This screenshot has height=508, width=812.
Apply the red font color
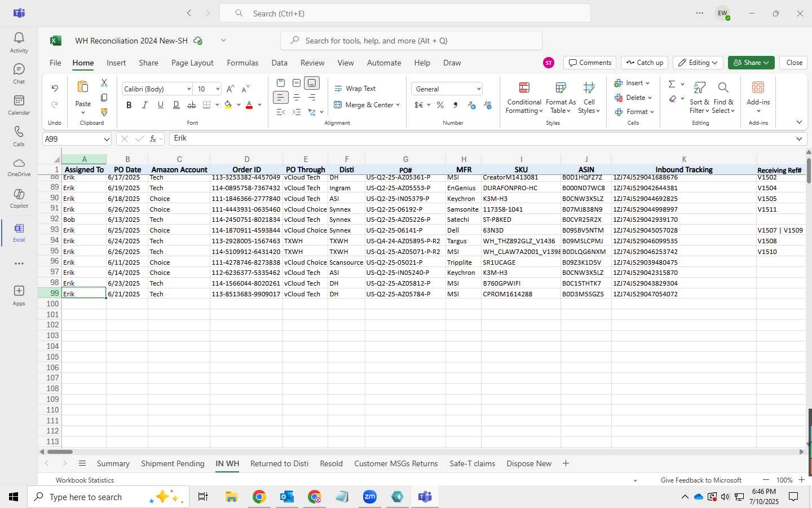tap(249, 105)
